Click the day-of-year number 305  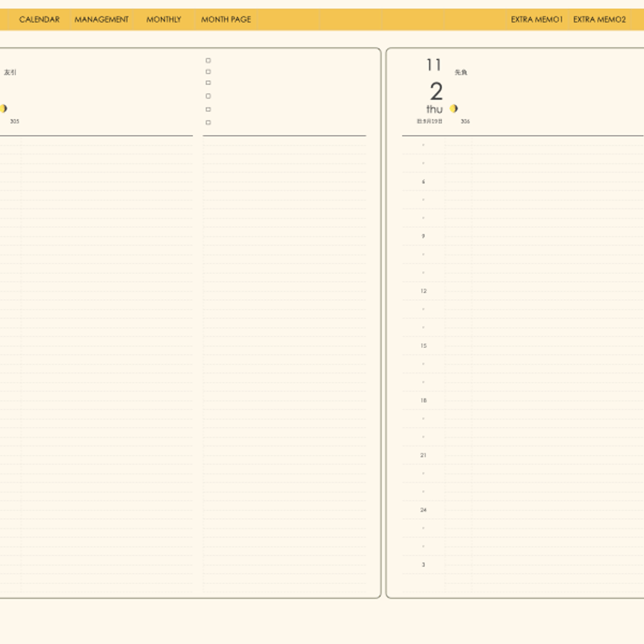(15, 121)
